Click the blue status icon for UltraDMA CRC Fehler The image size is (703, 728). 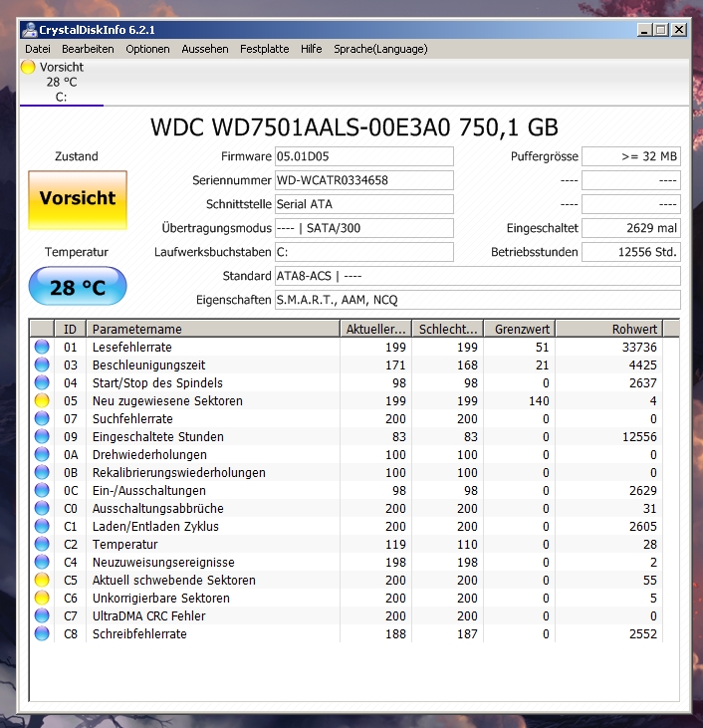pyautogui.click(x=42, y=615)
